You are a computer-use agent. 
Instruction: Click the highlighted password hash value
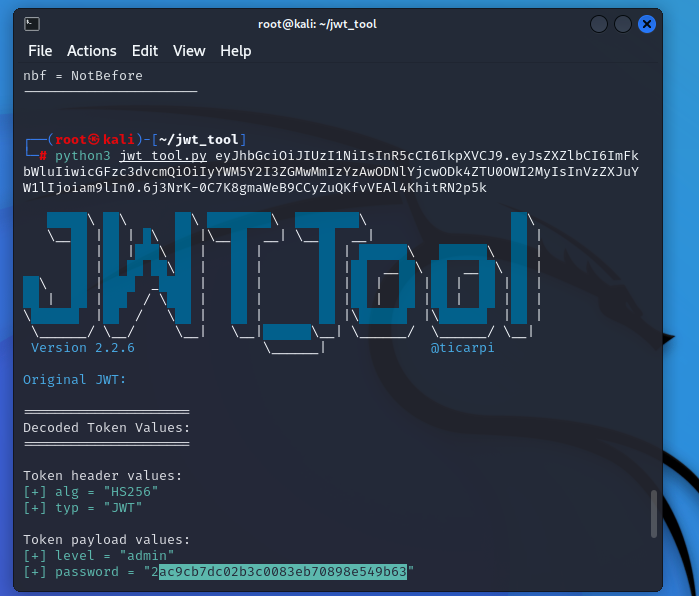(x=283, y=572)
